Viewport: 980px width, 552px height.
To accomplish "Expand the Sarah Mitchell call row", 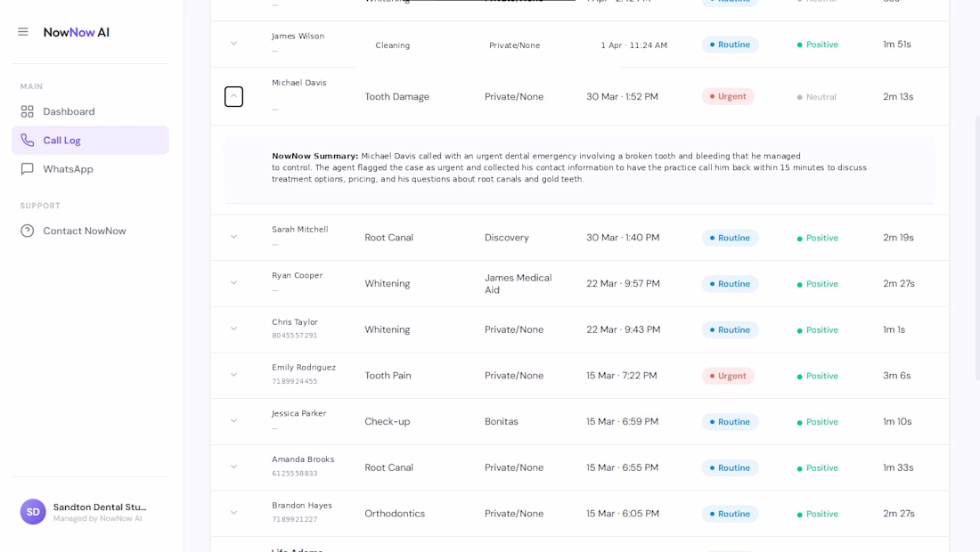I will 233,238.
